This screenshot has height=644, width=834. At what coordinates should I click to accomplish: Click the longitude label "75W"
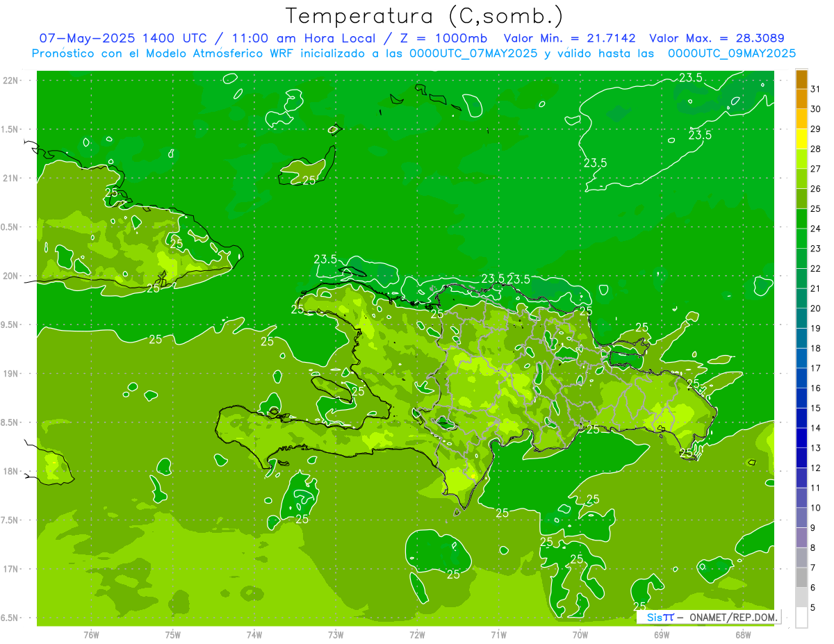pos(172,635)
